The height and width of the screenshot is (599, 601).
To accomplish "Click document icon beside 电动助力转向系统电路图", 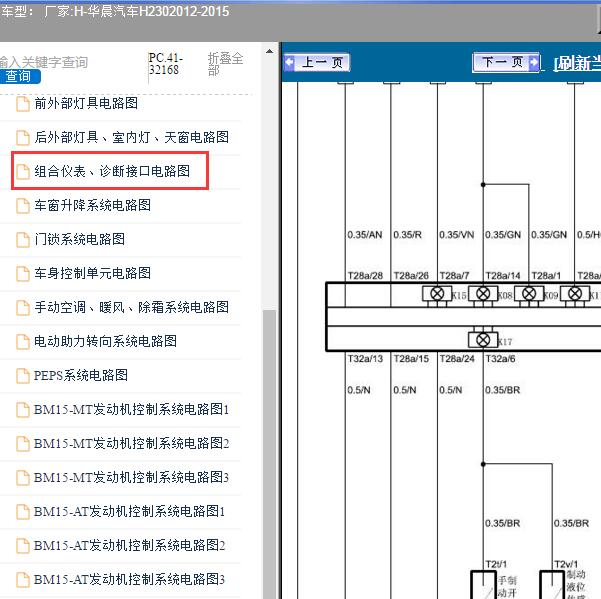I will point(23,342).
